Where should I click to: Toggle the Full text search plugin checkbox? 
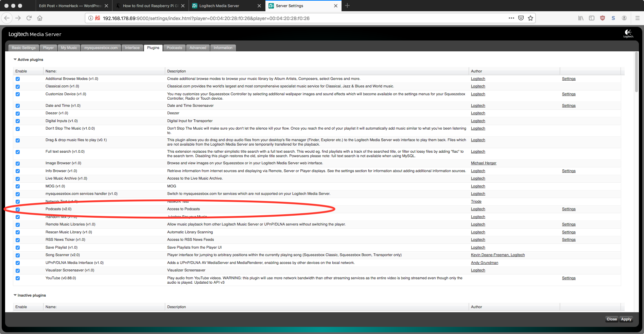click(18, 152)
